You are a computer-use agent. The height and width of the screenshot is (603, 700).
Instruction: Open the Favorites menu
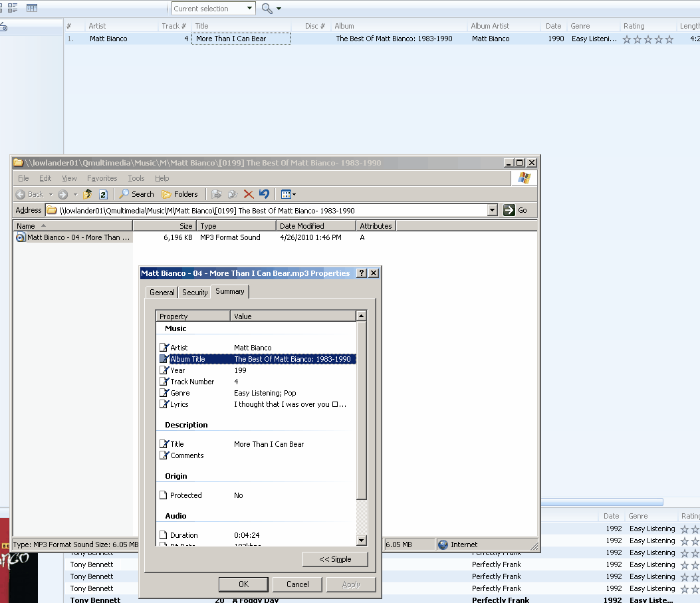click(x=102, y=178)
